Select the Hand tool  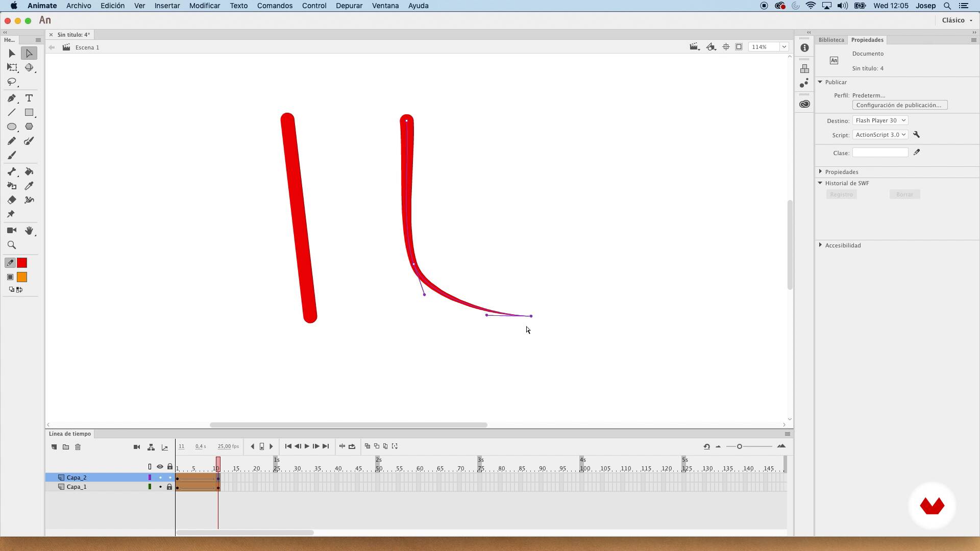pos(29,231)
